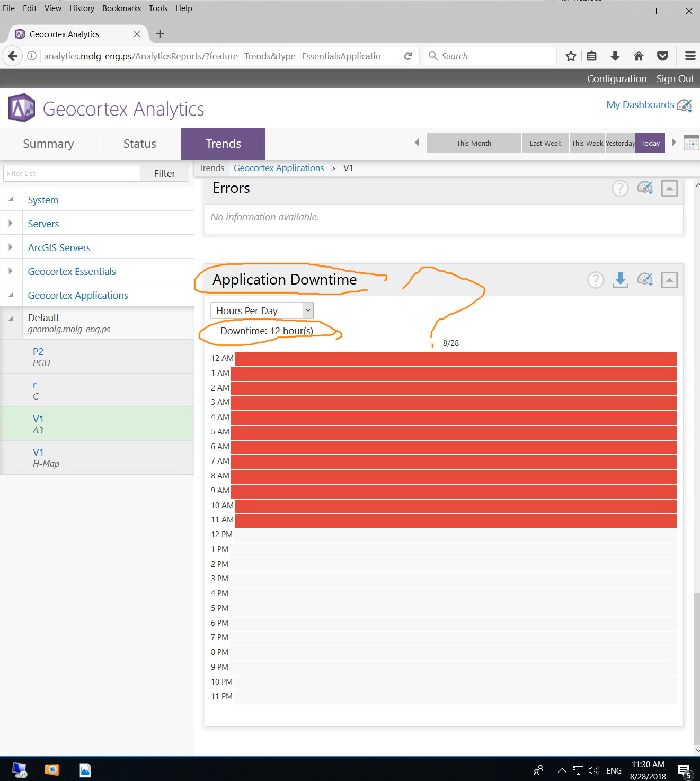
Task: Close the Geocortex Analytics browser tab
Action: pyautogui.click(x=137, y=34)
